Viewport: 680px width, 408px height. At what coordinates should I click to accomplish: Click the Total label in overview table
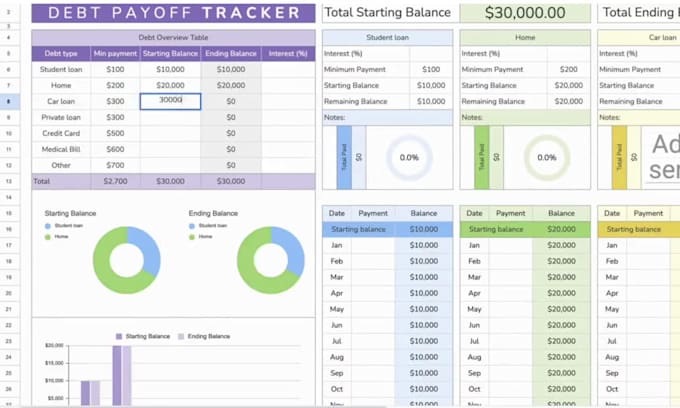click(61, 182)
